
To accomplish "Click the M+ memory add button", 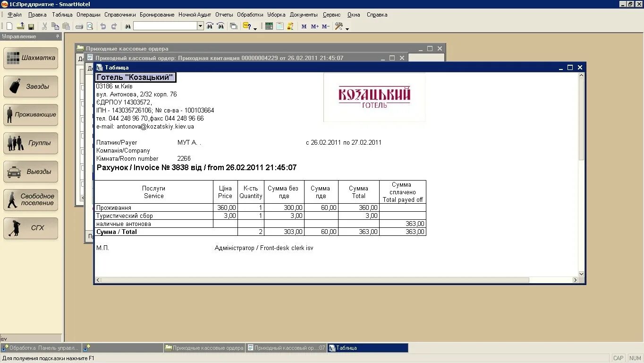I will click(x=314, y=26).
